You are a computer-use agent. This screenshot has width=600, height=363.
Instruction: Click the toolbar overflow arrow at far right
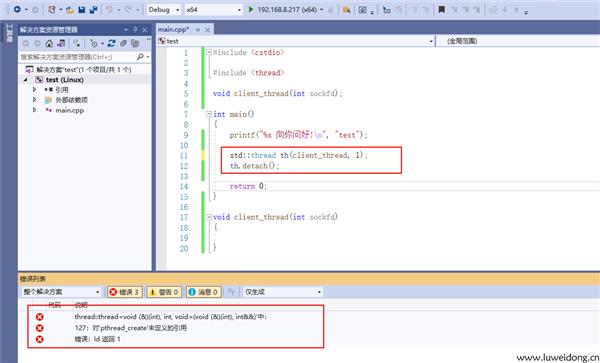(526, 12)
